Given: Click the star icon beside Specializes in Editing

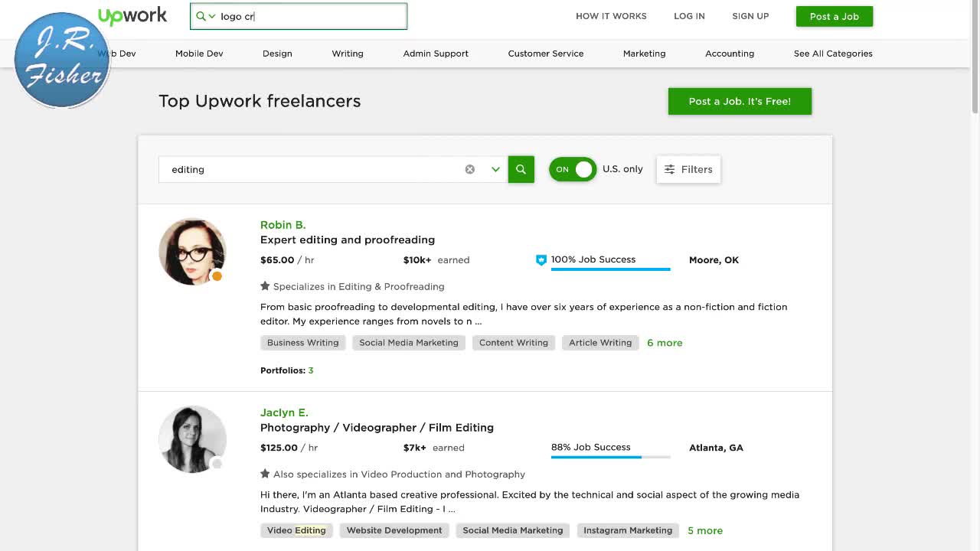Looking at the screenshot, I should pos(265,286).
